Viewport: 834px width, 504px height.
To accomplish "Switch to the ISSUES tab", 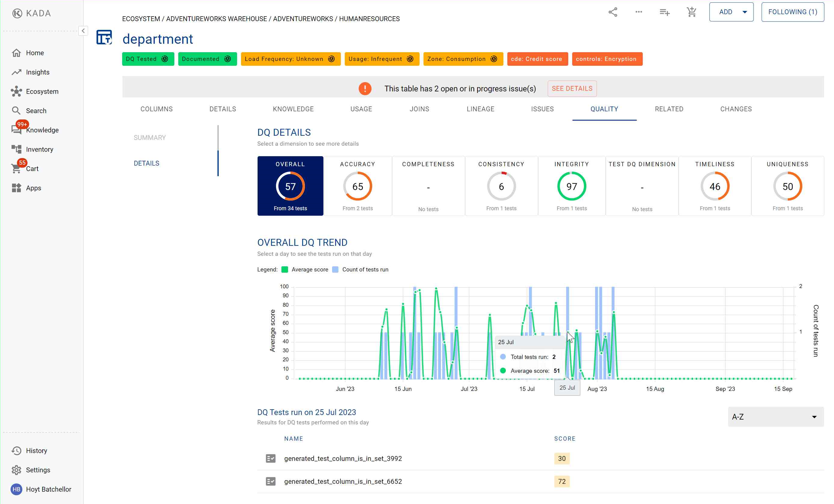I will [x=542, y=109].
